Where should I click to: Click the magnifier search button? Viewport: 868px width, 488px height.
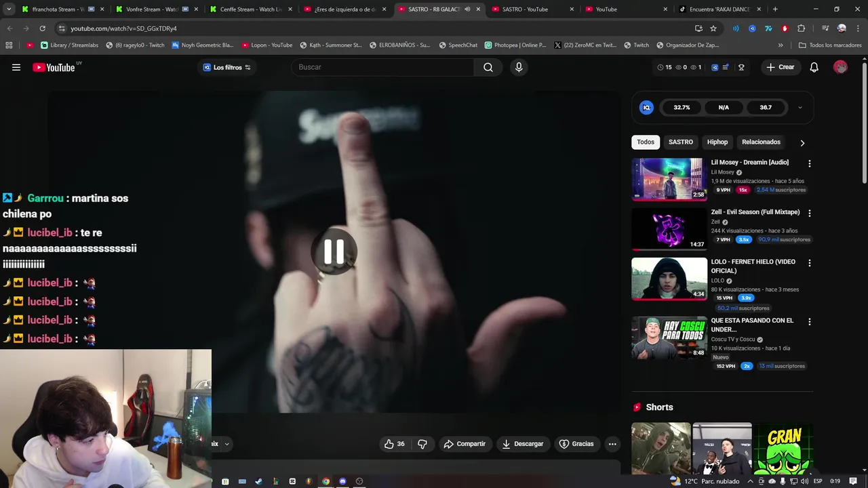point(488,67)
